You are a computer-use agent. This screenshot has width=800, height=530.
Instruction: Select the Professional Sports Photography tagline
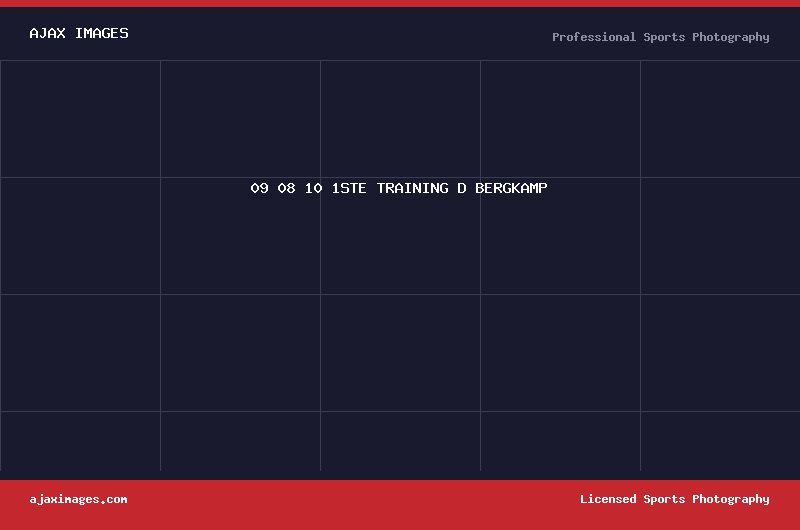pyautogui.click(x=661, y=37)
